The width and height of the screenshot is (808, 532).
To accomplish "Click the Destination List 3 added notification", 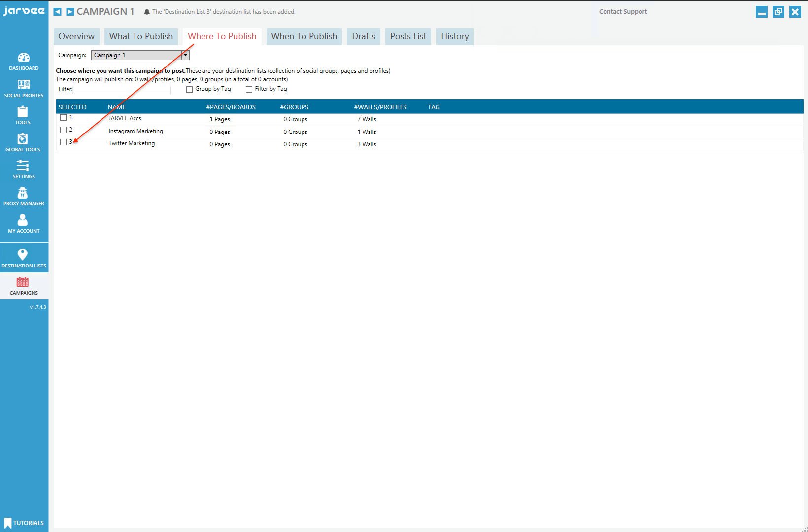I will pyautogui.click(x=224, y=12).
